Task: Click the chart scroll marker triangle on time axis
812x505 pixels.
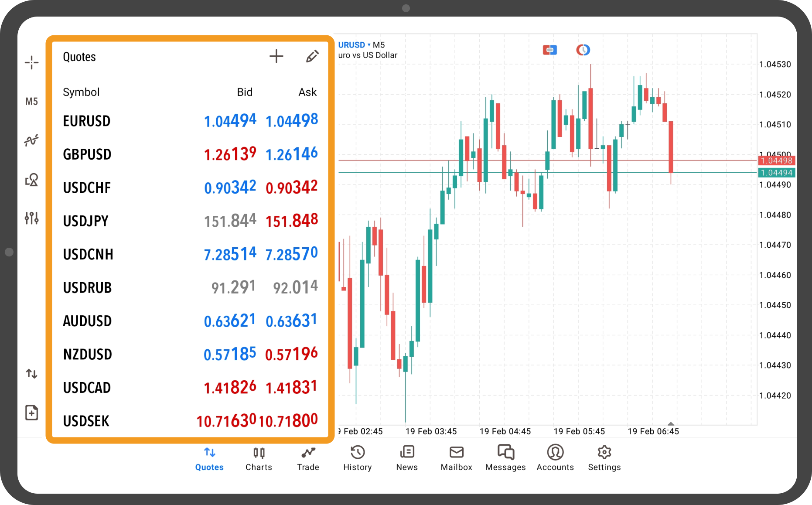Action: [x=671, y=423]
